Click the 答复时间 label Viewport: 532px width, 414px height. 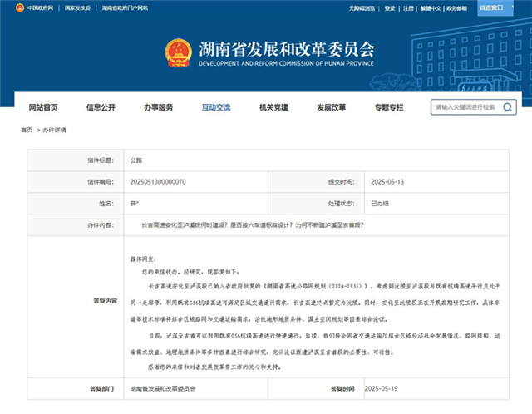[342, 388]
